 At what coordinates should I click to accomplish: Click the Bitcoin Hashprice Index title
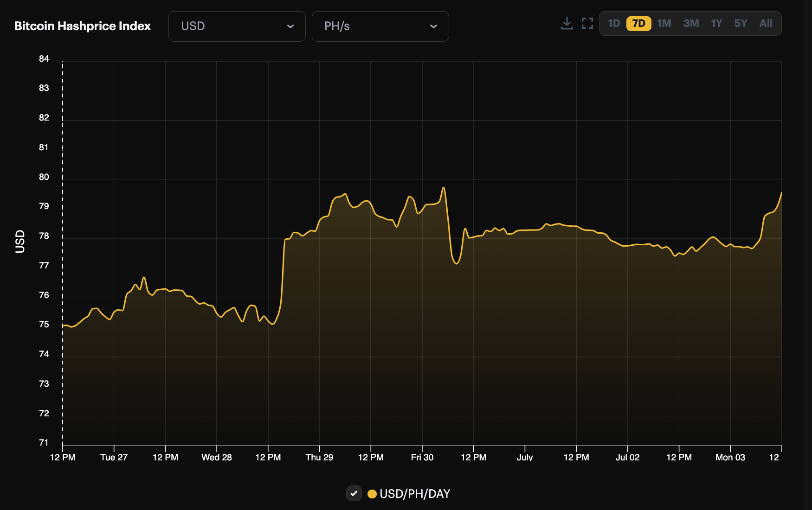point(82,26)
